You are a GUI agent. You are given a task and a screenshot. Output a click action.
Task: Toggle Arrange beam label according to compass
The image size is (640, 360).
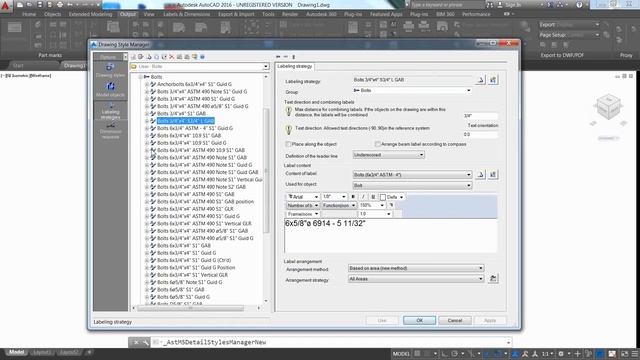(x=378, y=144)
